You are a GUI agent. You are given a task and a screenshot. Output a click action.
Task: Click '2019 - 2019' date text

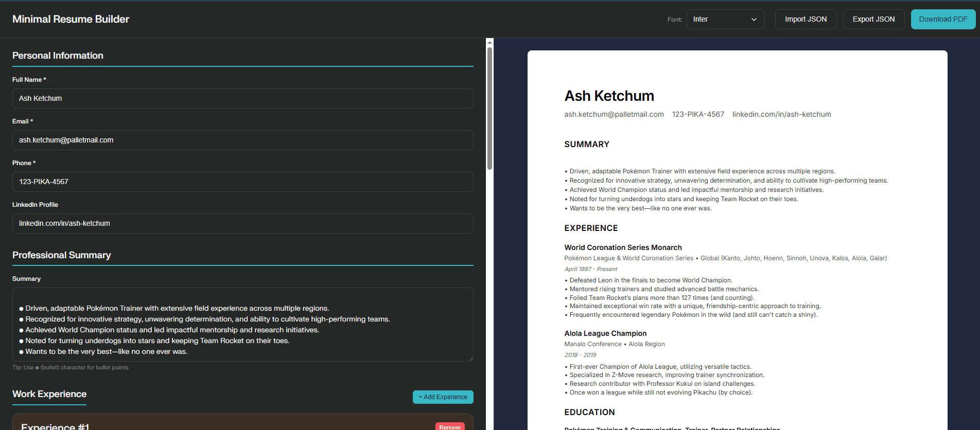click(580, 355)
